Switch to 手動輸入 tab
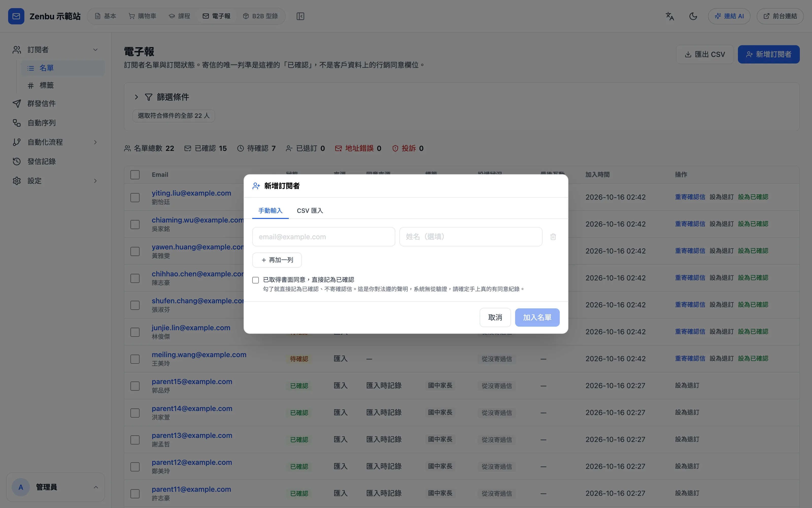812x508 pixels. (270, 211)
